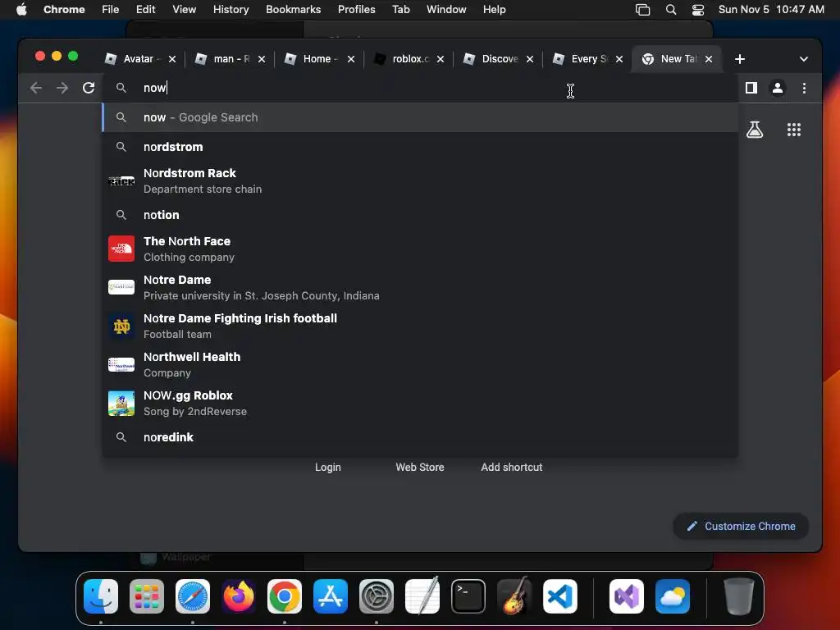Open the profile avatar icon in the toolbar
The width and height of the screenshot is (840, 630).
pos(778,88)
